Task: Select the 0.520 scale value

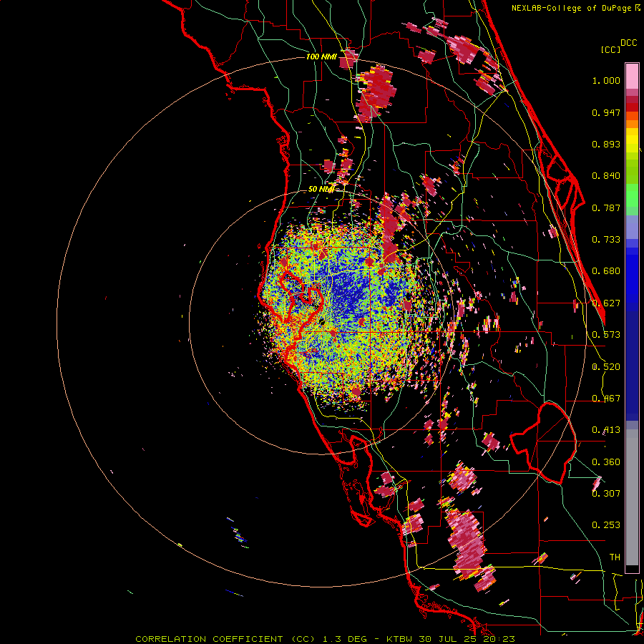Action: click(x=606, y=367)
